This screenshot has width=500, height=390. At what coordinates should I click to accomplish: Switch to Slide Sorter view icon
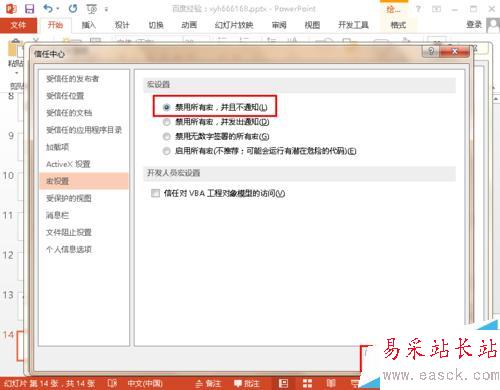307,383
